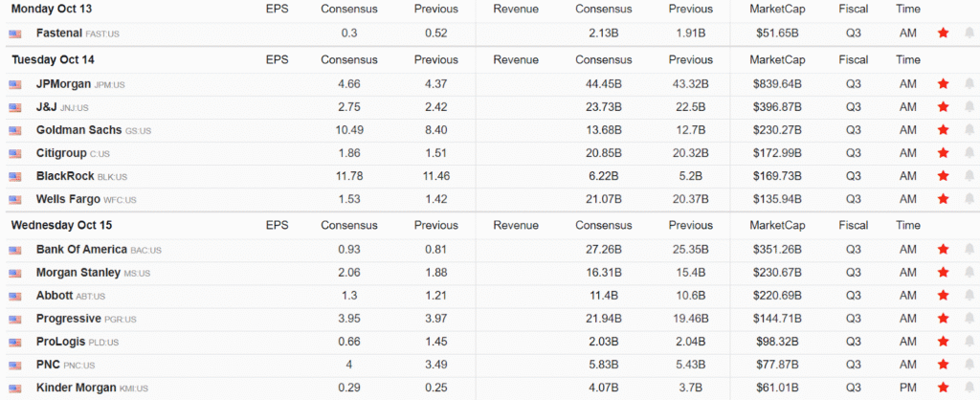Toggle the favorite star for Progressive
Screen dimensions: 980x400
[x=944, y=319]
